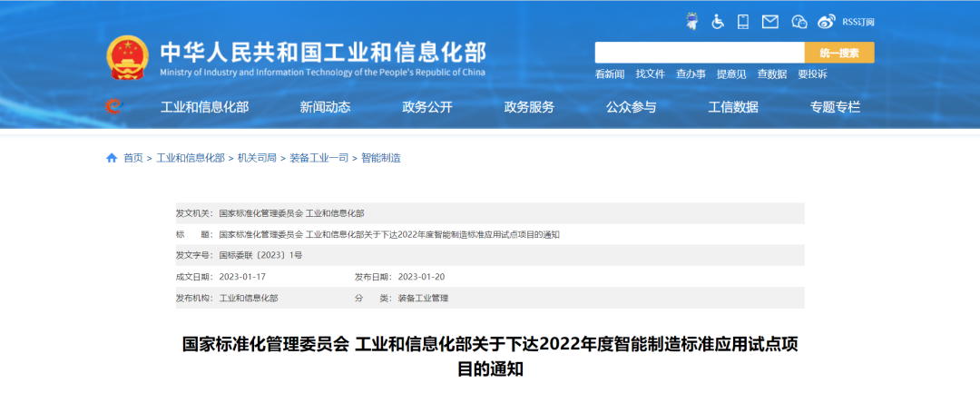Image resolution: width=980 pixels, height=393 pixels.
Task: Click the site title 中华人民共和国工业和信息化部
Action: click(x=322, y=53)
